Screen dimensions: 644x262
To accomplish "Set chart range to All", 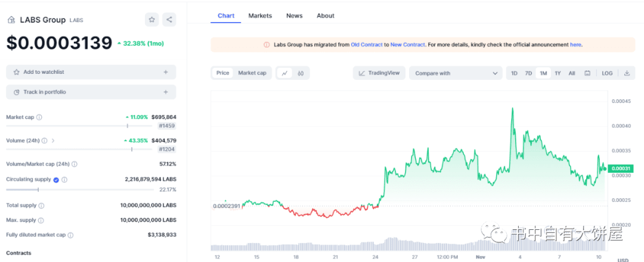I will click(x=572, y=73).
